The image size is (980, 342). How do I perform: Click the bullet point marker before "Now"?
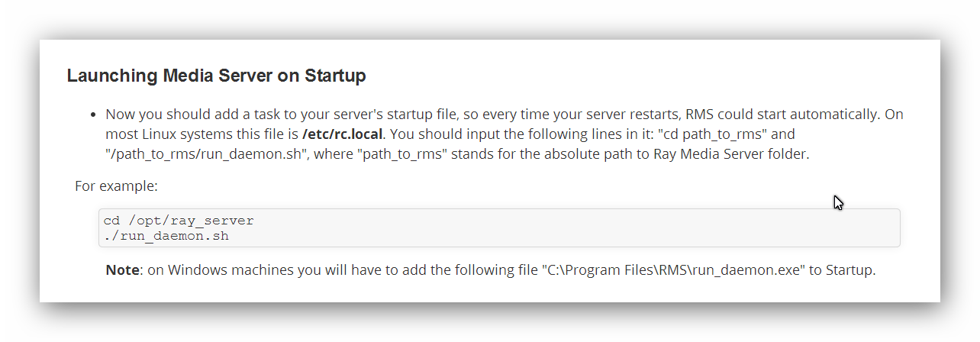(x=93, y=115)
